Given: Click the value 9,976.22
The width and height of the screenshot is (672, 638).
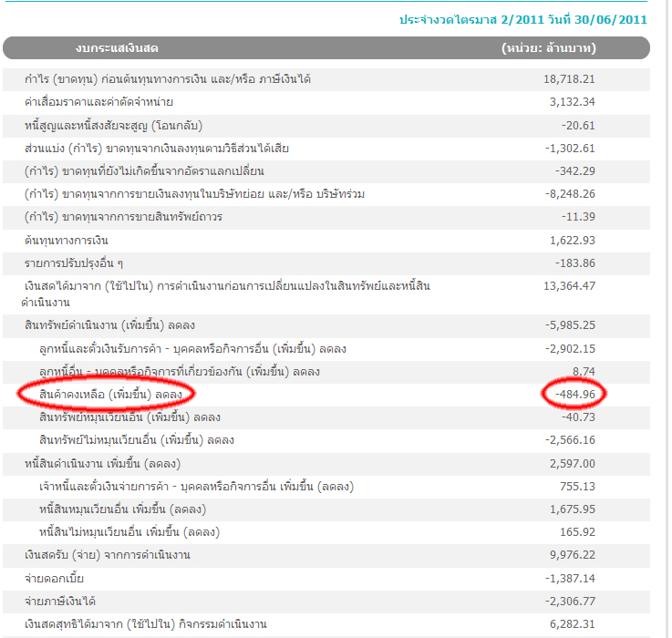Looking at the screenshot, I should (572, 555).
